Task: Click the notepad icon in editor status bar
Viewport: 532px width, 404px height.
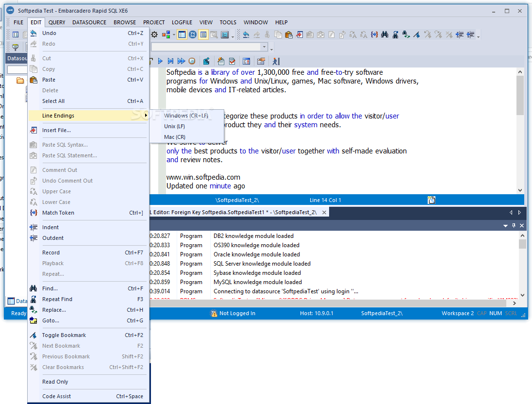Action: point(432,200)
